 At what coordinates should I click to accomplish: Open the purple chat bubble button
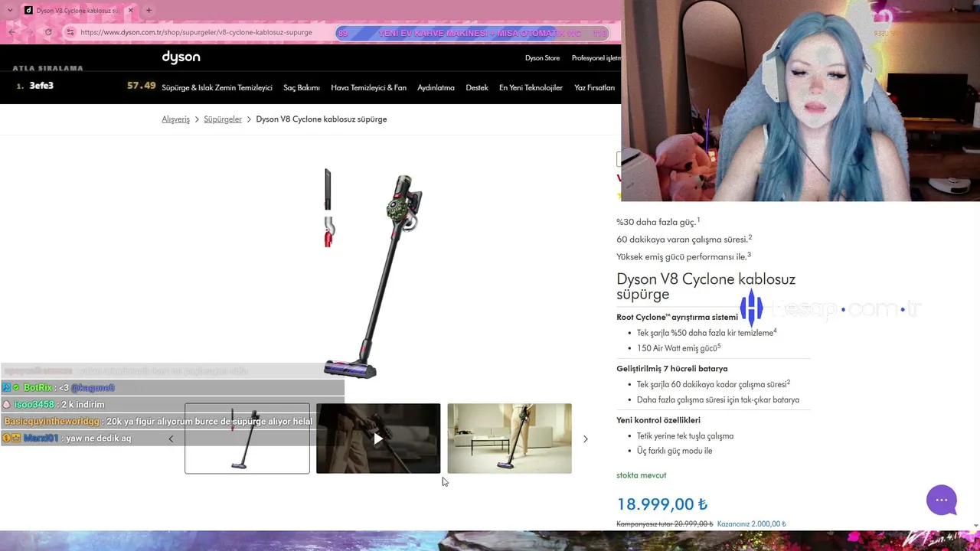(x=942, y=500)
